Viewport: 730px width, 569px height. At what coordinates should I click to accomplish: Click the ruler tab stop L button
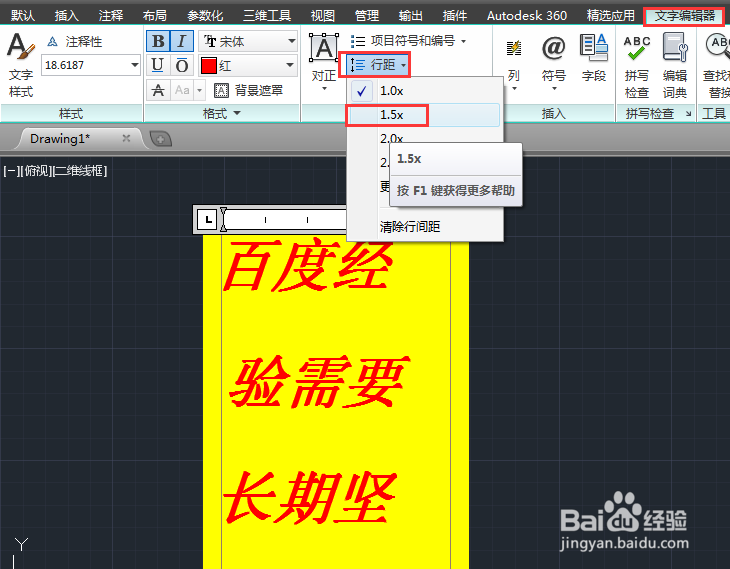[207, 219]
